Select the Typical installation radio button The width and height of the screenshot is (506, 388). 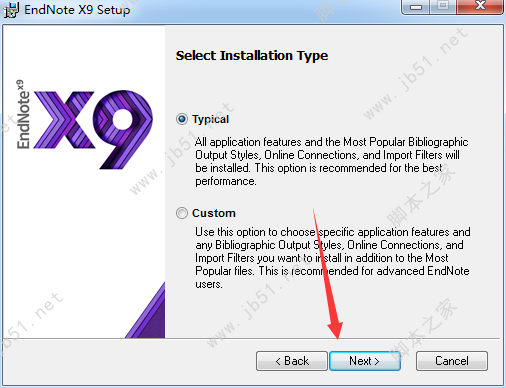point(182,119)
